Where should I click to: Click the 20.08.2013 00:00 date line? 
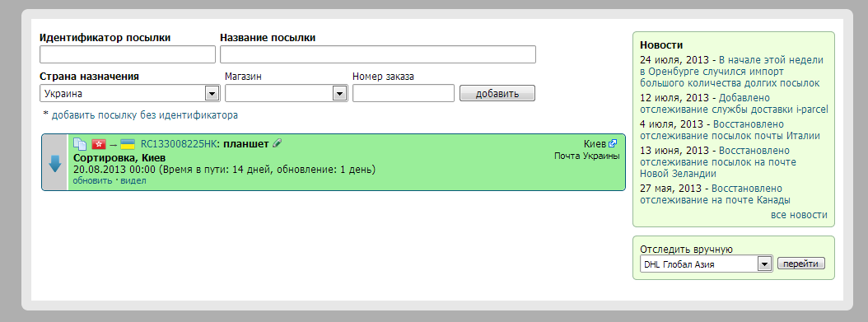(224, 170)
